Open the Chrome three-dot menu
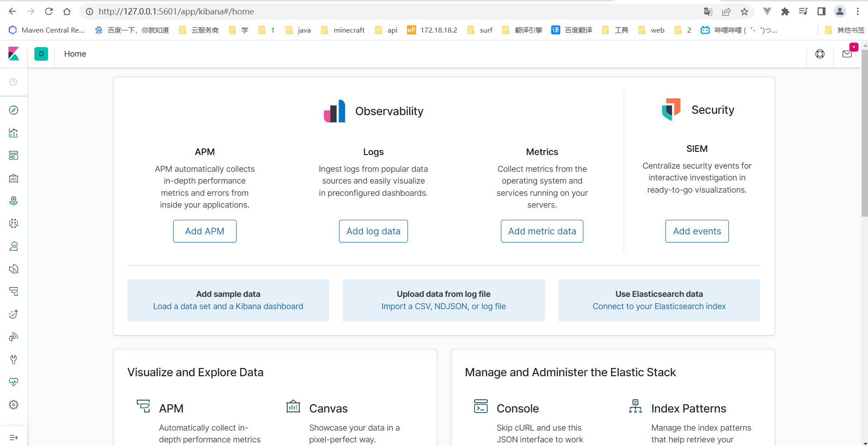The width and height of the screenshot is (868, 446). pyautogui.click(x=858, y=11)
